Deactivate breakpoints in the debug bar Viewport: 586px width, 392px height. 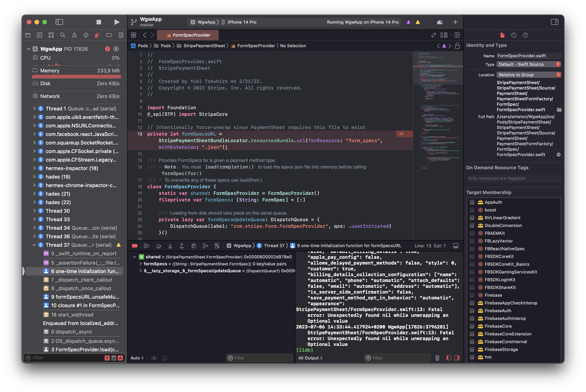coord(135,246)
